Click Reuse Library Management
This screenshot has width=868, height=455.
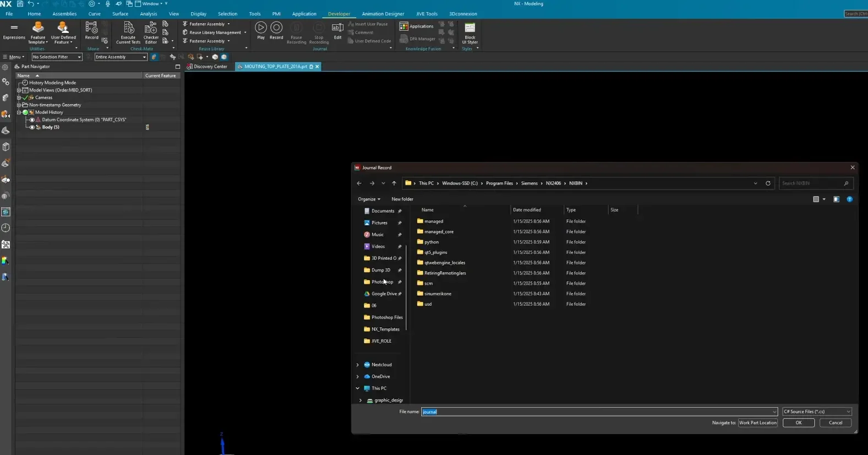(215, 32)
